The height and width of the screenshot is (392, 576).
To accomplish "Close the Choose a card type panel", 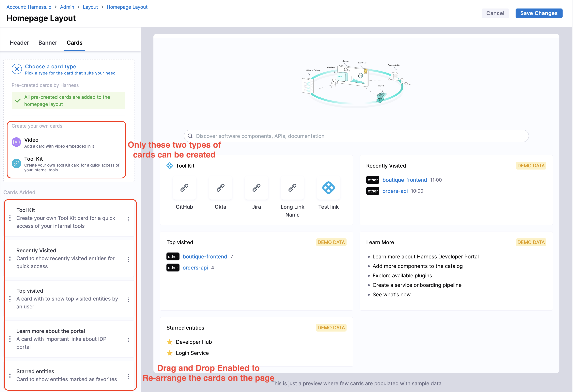I will coord(17,69).
